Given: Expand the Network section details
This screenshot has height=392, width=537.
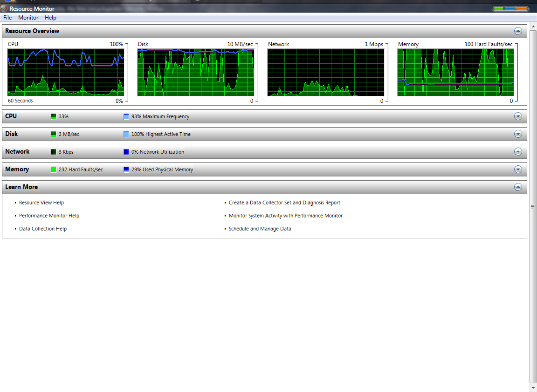Looking at the screenshot, I should [x=518, y=151].
